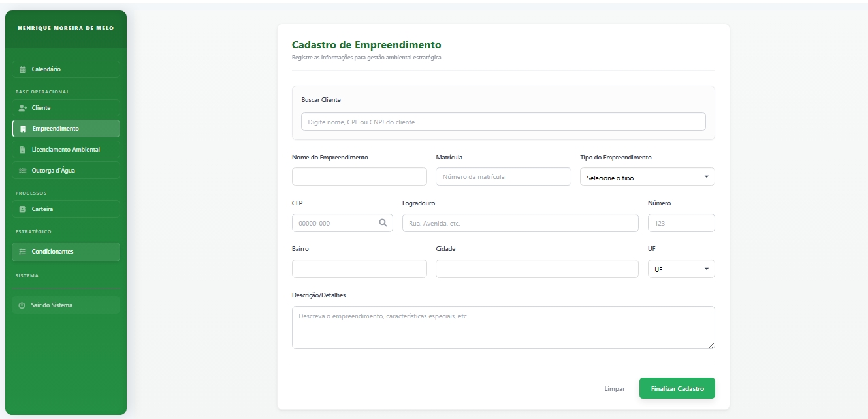Click Sair do Sistema to log out
Image resolution: width=868 pixels, height=419 pixels.
coord(66,305)
